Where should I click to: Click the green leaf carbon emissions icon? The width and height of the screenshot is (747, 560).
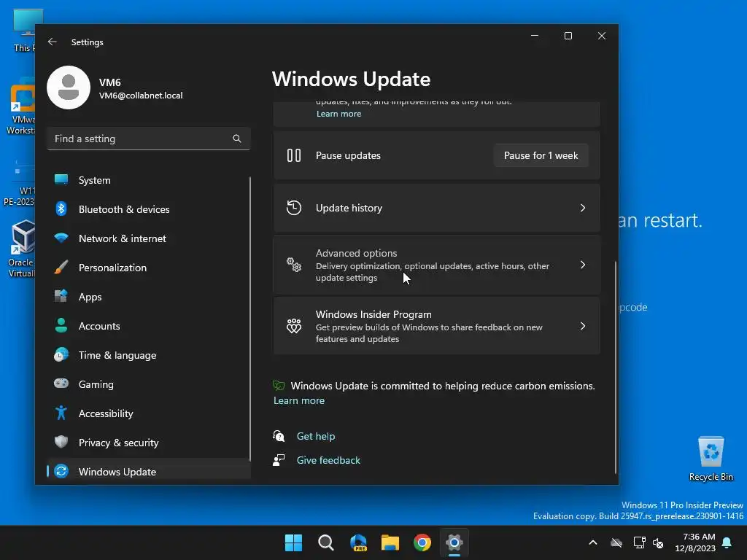(279, 385)
